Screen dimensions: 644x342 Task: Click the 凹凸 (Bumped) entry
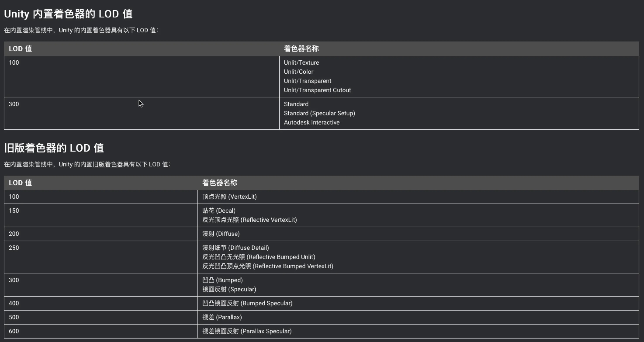(x=222, y=280)
